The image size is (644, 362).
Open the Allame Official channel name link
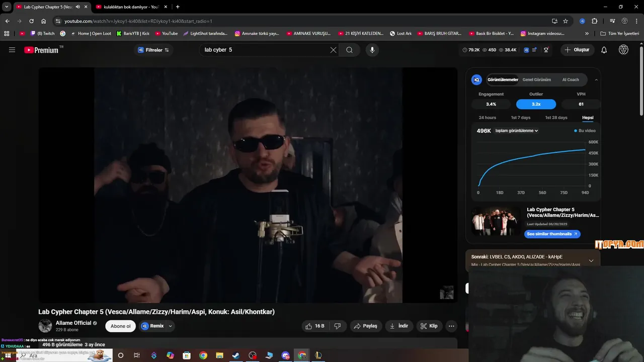tap(73, 323)
